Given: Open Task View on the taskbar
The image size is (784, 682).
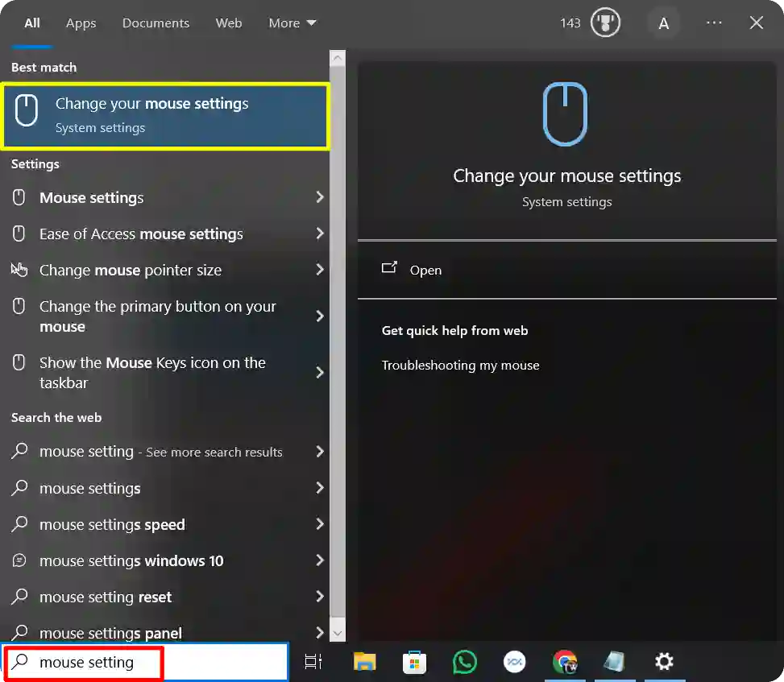Looking at the screenshot, I should click(313, 662).
